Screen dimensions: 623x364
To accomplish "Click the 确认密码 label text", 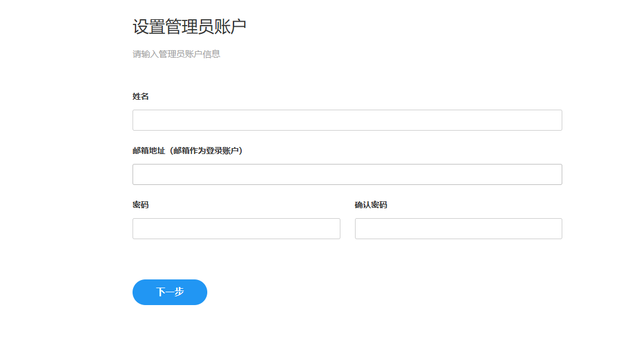I will [x=371, y=205].
